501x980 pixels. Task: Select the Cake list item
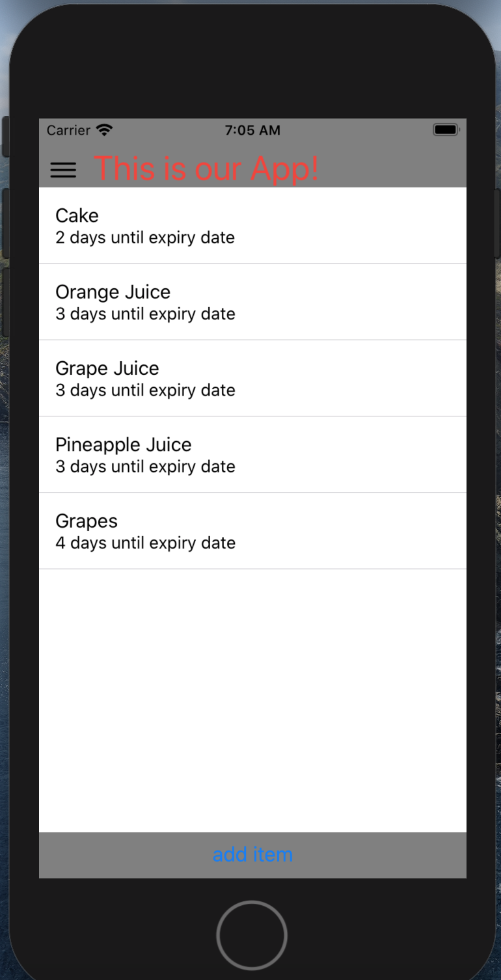coord(252,225)
